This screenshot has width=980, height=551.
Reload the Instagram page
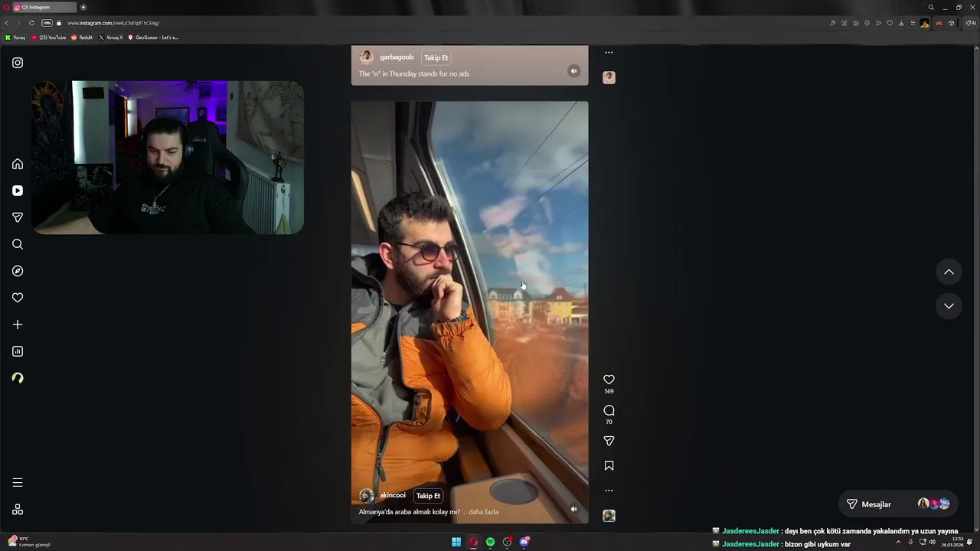click(x=31, y=23)
